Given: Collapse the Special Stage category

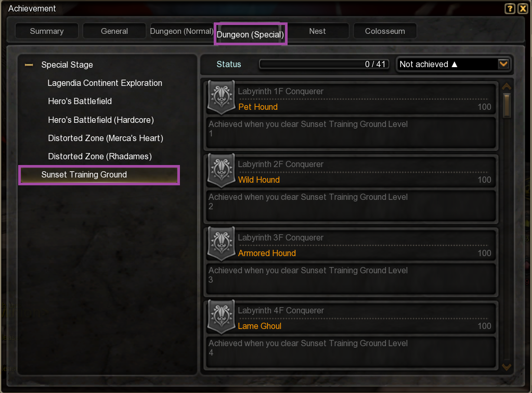Looking at the screenshot, I should click(29, 65).
